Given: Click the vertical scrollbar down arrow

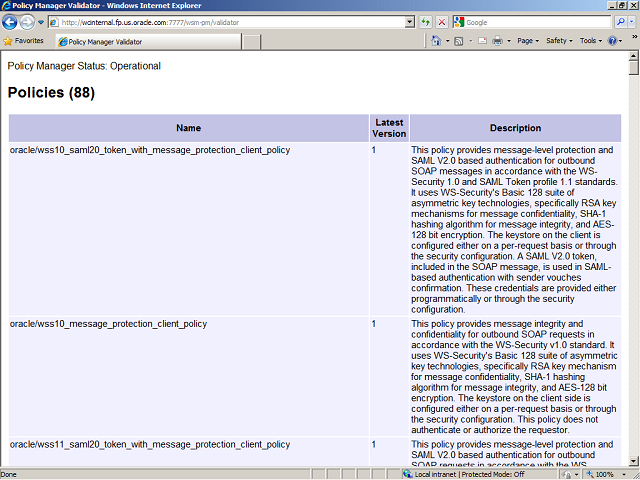Looking at the screenshot, I should point(633,461).
